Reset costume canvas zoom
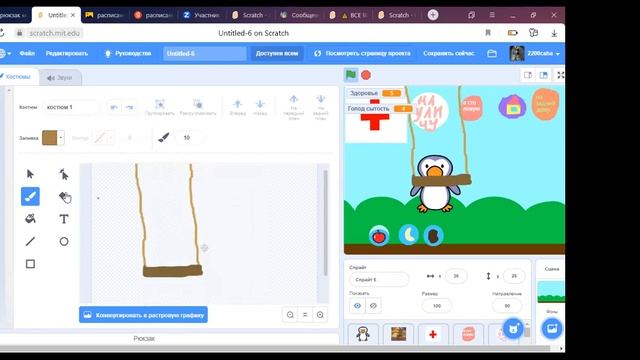 [305, 315]
